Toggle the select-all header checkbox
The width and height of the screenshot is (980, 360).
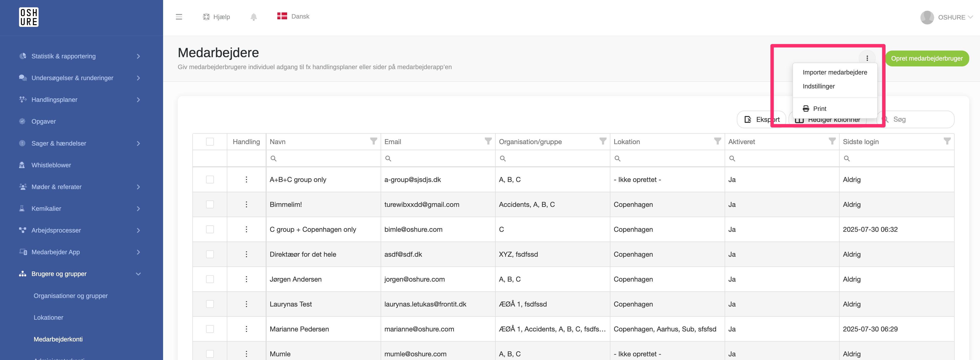(x=210, y=142)
